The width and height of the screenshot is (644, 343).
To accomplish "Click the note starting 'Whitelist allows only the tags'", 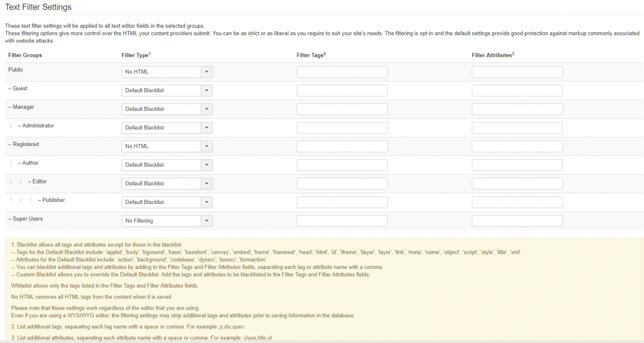I will coord(105,286).
